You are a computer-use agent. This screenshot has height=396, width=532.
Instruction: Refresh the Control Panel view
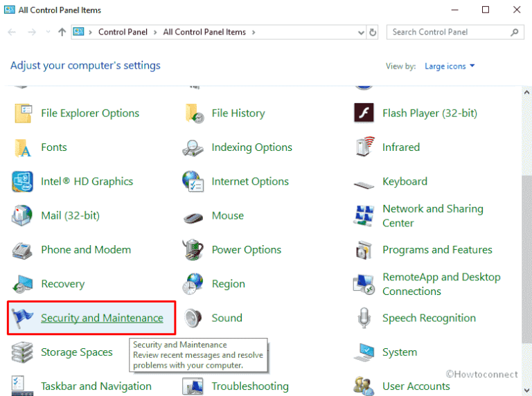coord(373,33)
